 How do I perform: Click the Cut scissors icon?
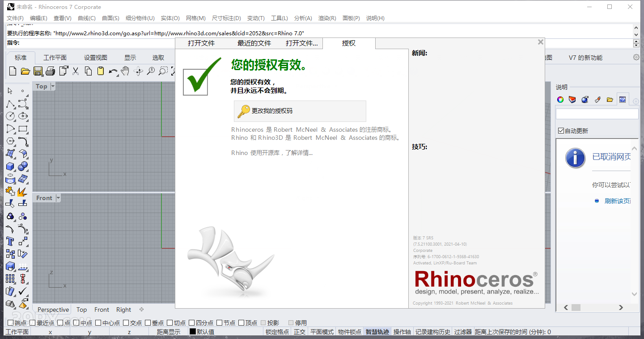(x=76, y=71)
